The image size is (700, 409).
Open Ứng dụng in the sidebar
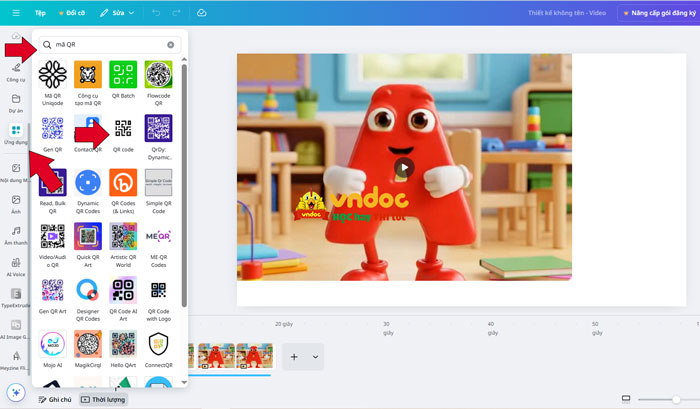pos(15,134)
